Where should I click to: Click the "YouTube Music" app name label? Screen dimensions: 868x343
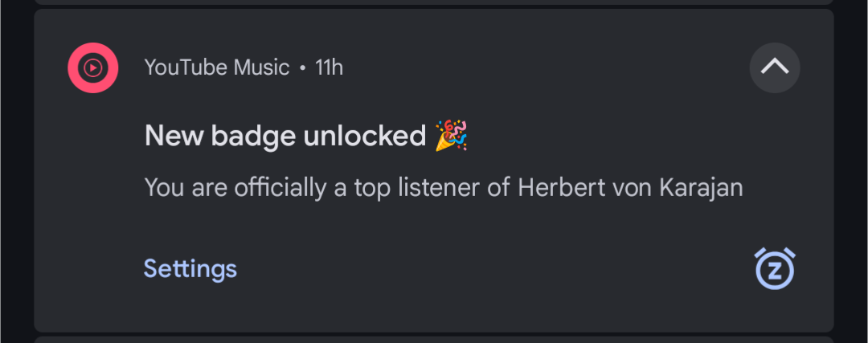coord(217,68)
